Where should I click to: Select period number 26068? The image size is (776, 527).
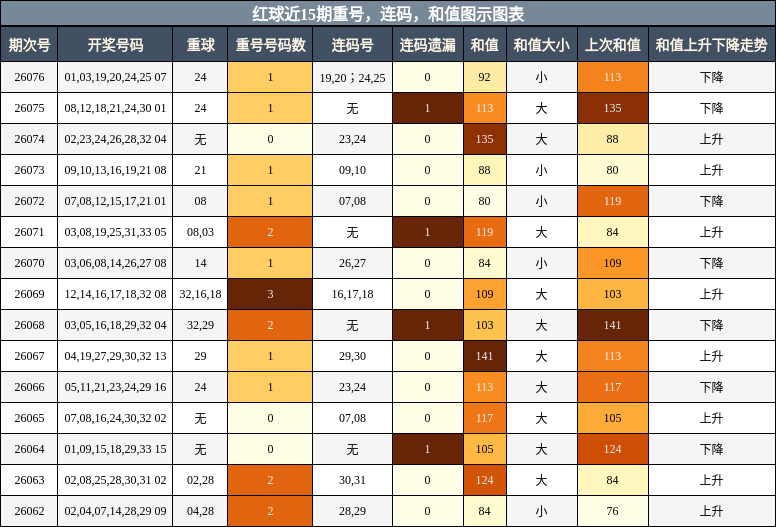(29, 325)
